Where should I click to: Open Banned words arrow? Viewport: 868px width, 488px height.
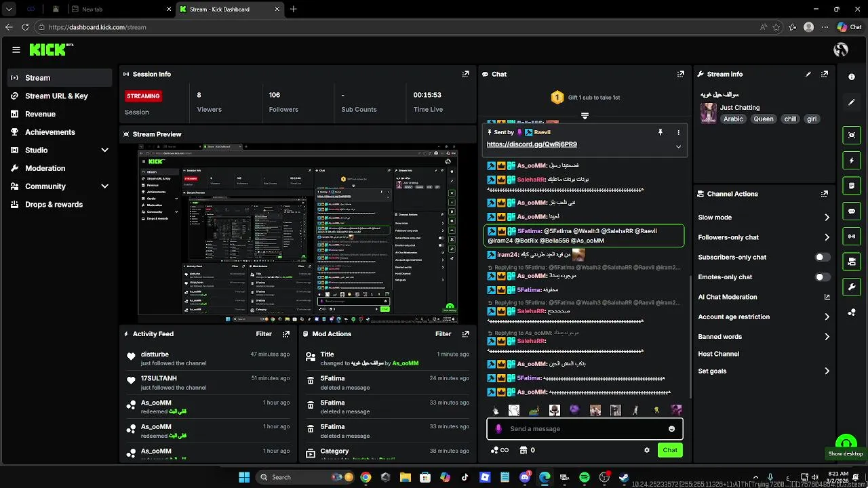827,337
